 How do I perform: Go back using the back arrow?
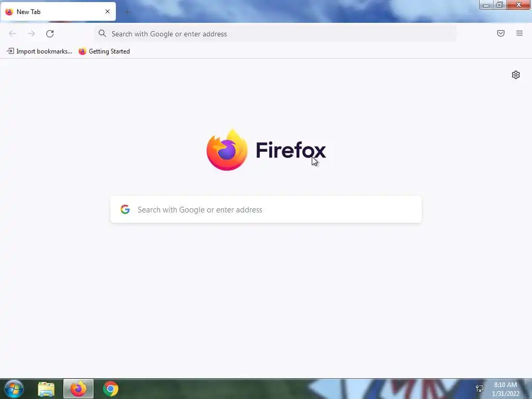pyautogui.click(x=12, y=34)
